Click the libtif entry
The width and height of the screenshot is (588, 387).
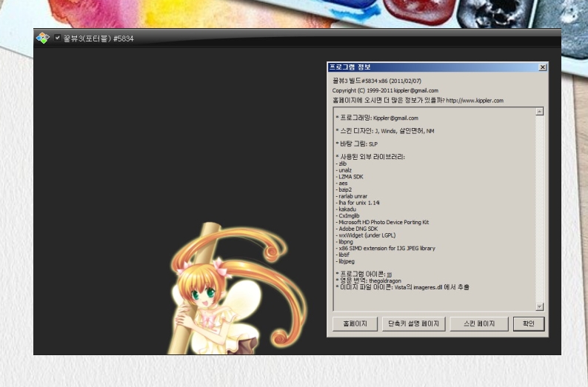click(342, 255)
